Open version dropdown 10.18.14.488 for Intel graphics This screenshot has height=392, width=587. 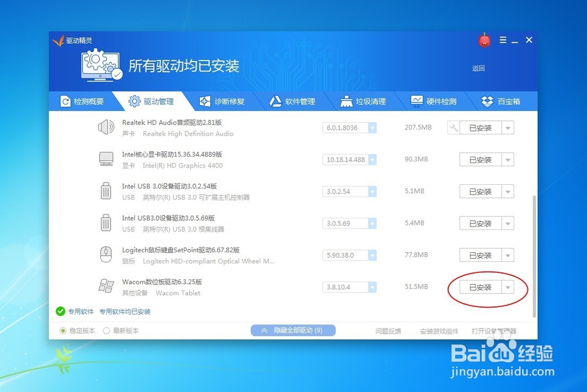[372, 160]
